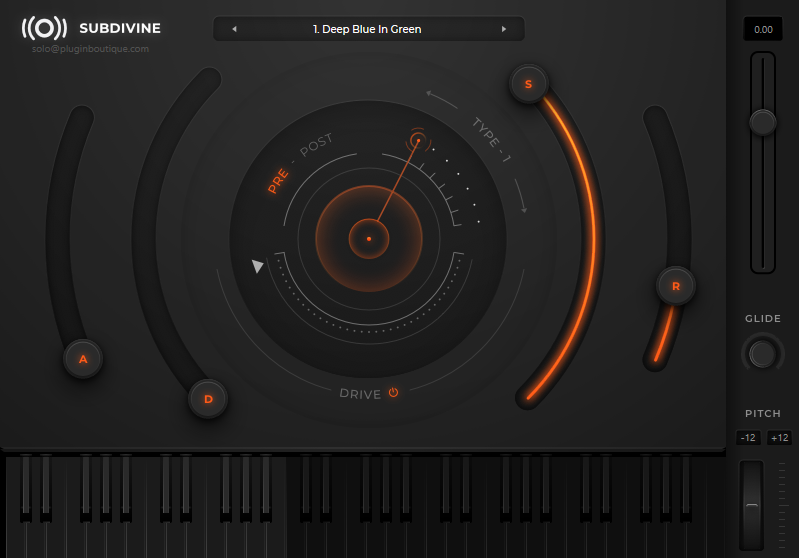This screenshot has width=799, height=558.
Task: Click the Sustain 'S' knob handle
Action: point(528,84)
